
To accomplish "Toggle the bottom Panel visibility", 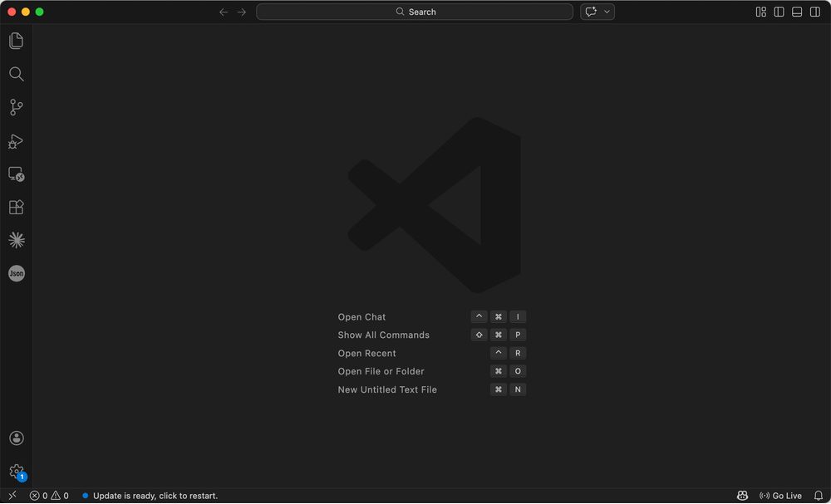I will (797, 12).
